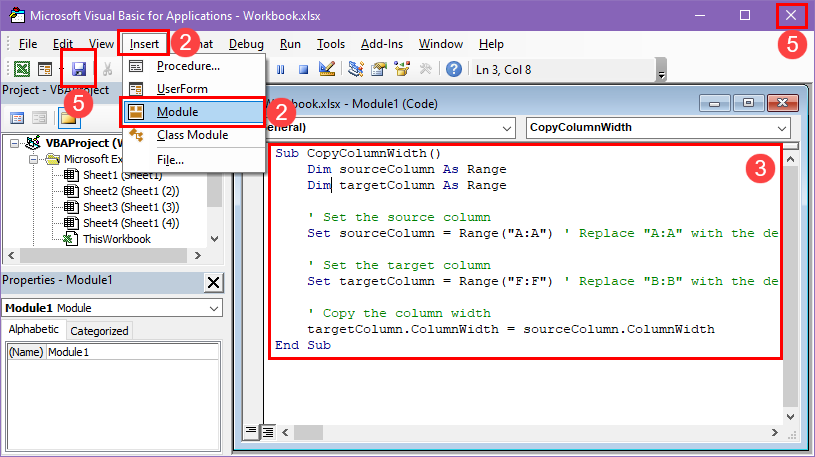The width and height of the screenshot is (815, 457).
Task: Choose Module from the Insert menu
Action: click(193, 112)
